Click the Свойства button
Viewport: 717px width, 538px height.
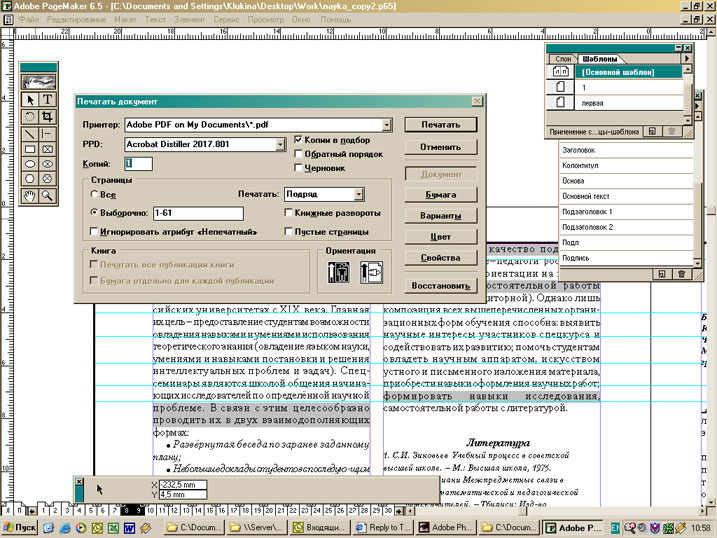click(x=441, y=258)
